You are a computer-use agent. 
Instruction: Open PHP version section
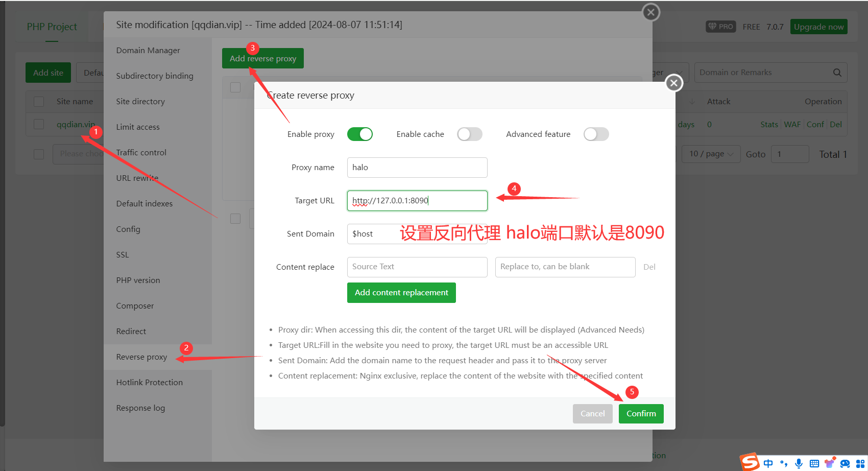[138, 280]
